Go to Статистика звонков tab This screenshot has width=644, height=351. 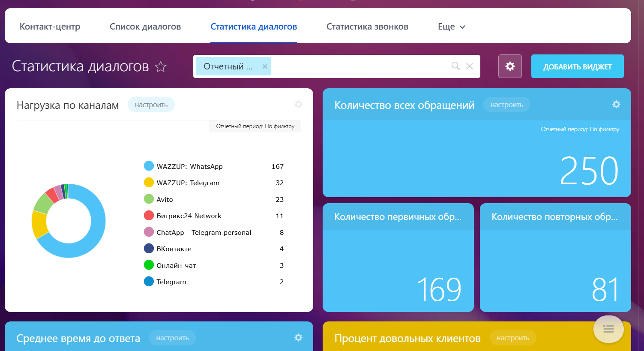click(367, 27)
